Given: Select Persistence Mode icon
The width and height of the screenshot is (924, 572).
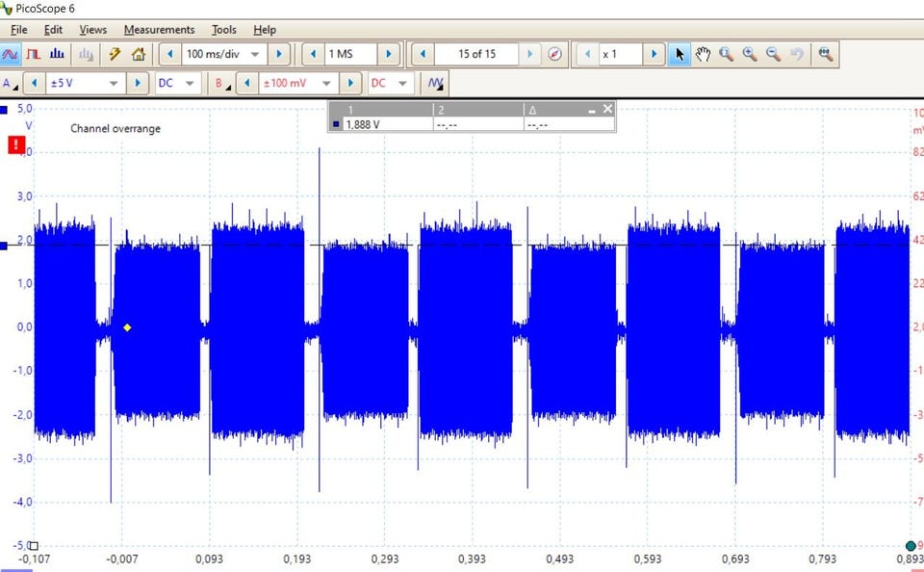Looking at the screenshot, I should point(34,54).
